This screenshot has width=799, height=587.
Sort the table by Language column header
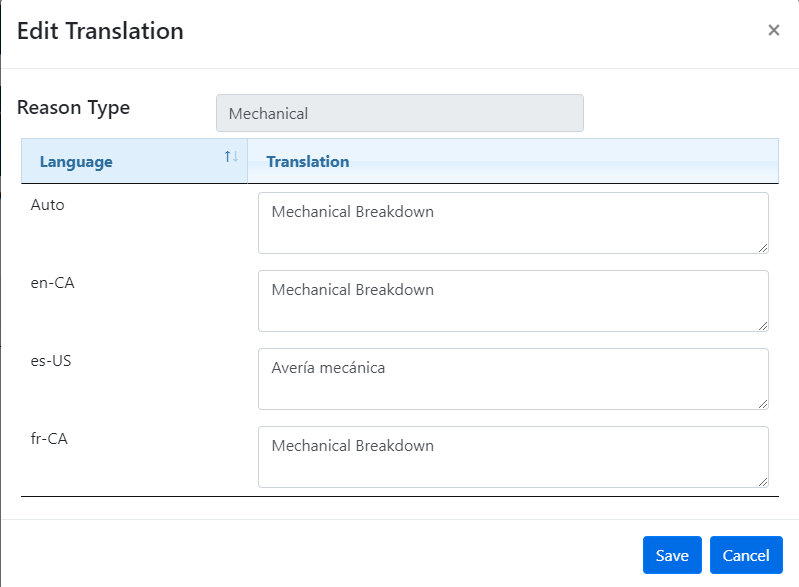click(76, 162)
